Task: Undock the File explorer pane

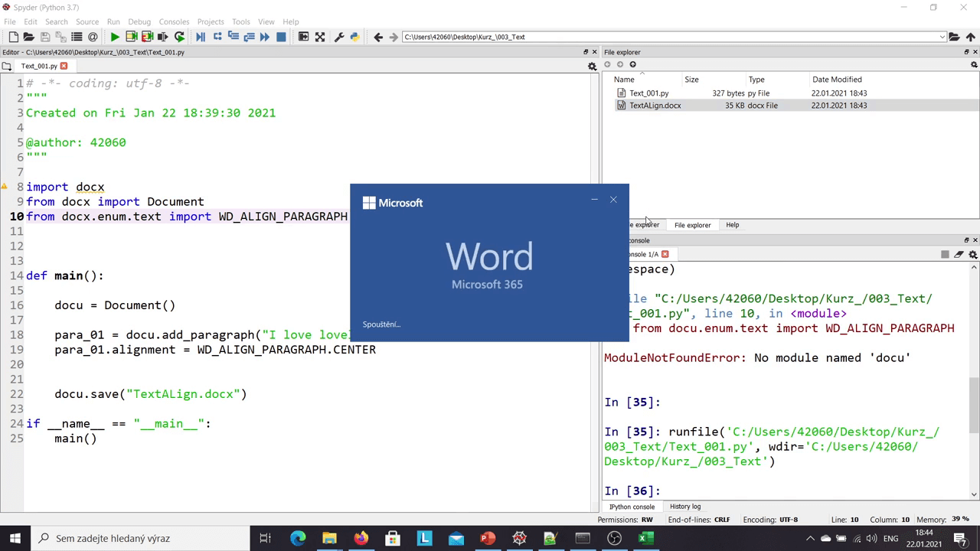Action: (966, 52)
